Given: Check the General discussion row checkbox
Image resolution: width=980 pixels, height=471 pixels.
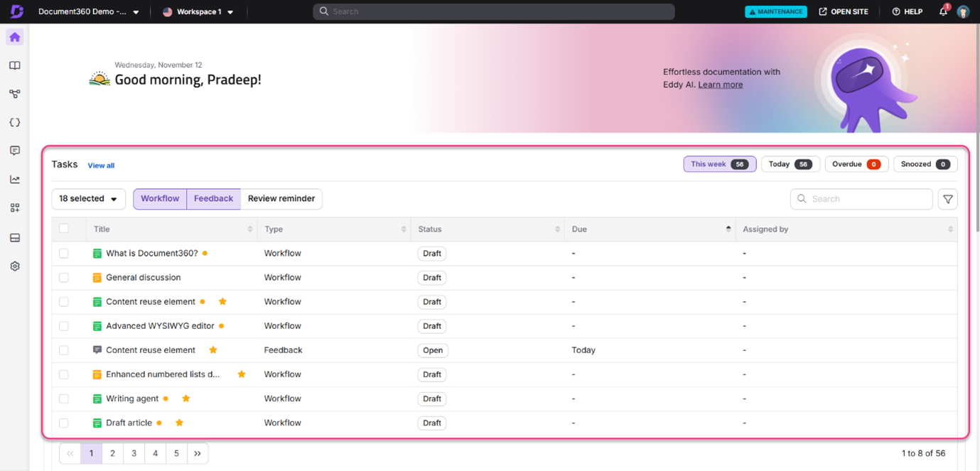Looking at the screenshot, I should [64, 277].
